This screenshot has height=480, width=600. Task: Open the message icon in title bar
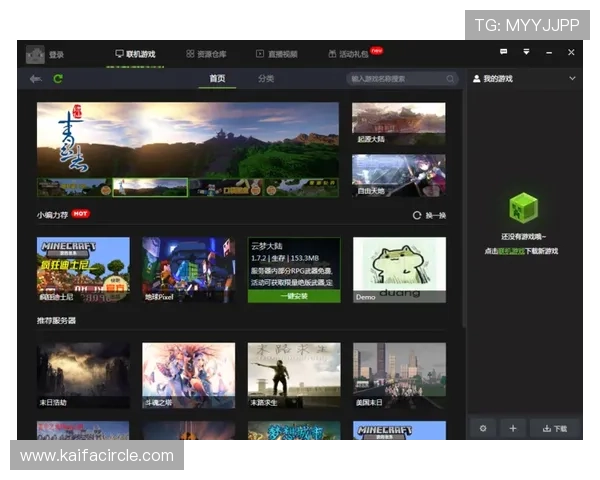(504, 52)
